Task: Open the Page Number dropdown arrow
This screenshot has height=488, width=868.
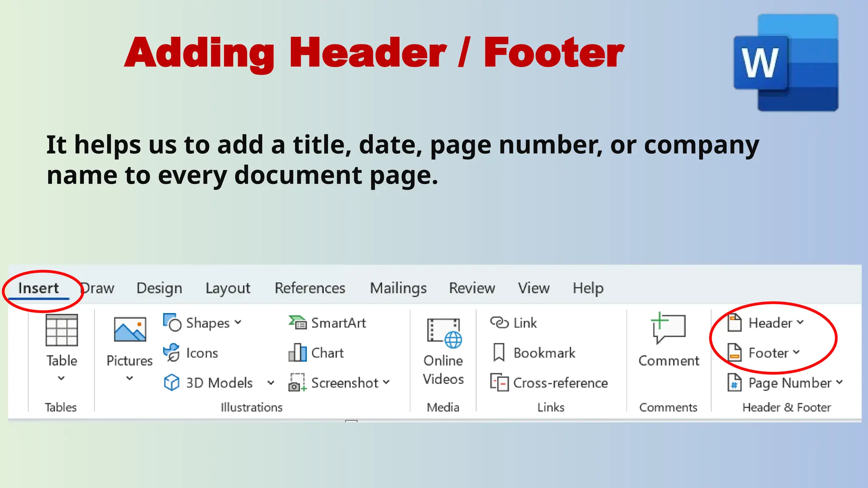Action: click(840, 382)
